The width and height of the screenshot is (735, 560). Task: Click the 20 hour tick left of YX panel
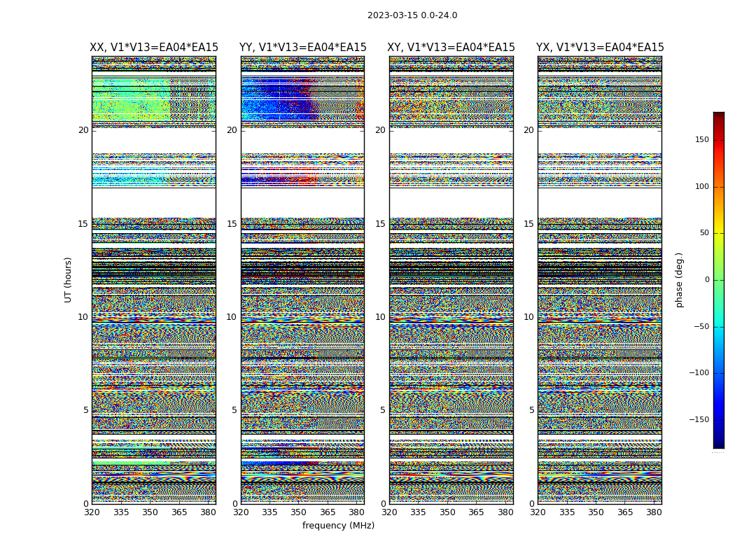tap(529, 130)
